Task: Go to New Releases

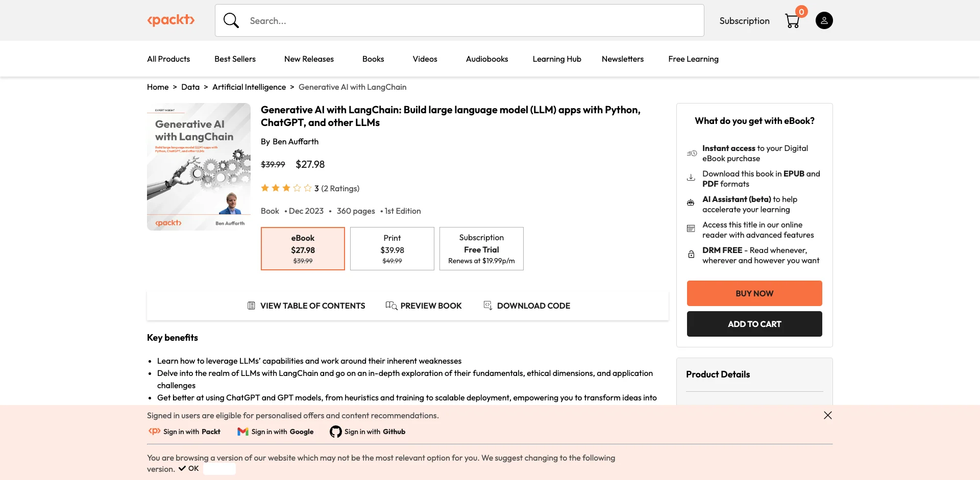Action: (x=309, y=59)
